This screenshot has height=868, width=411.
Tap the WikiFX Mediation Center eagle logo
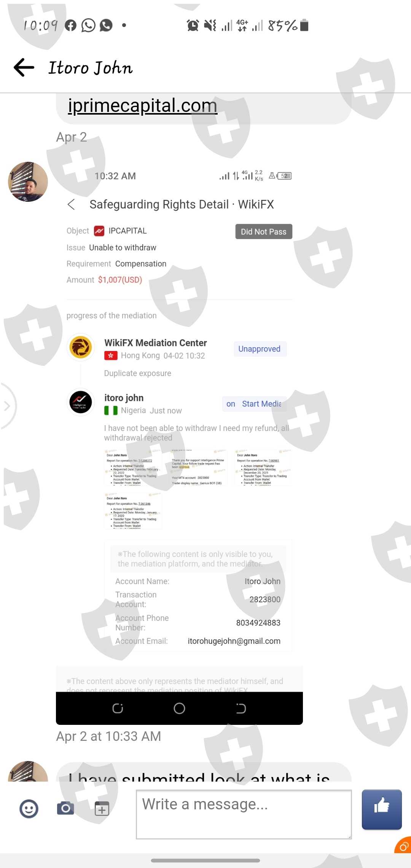[81, 347]
